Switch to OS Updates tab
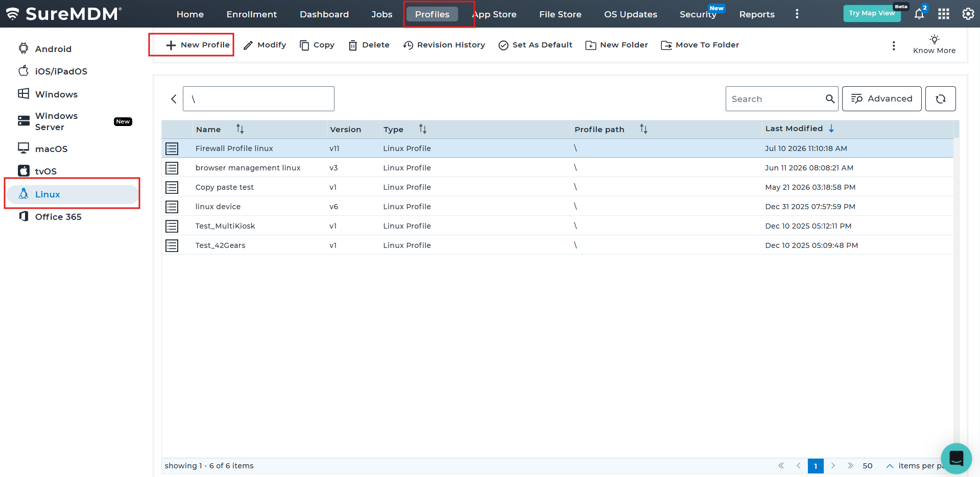 tap(631, 14)
